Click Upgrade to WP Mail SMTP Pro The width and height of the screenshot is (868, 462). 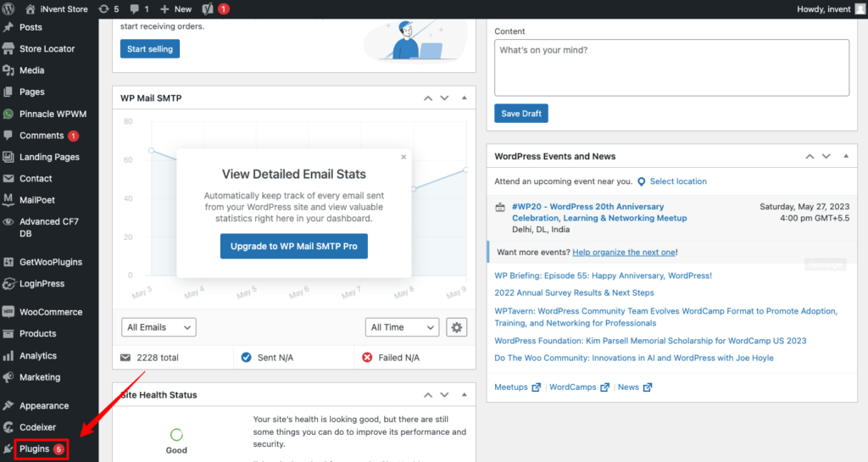click(293, 246)
